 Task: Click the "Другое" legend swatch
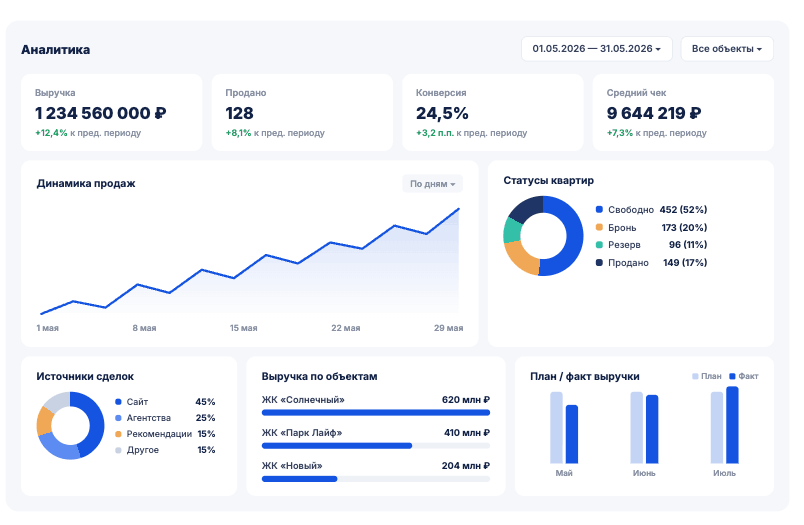tap(118, 450)
